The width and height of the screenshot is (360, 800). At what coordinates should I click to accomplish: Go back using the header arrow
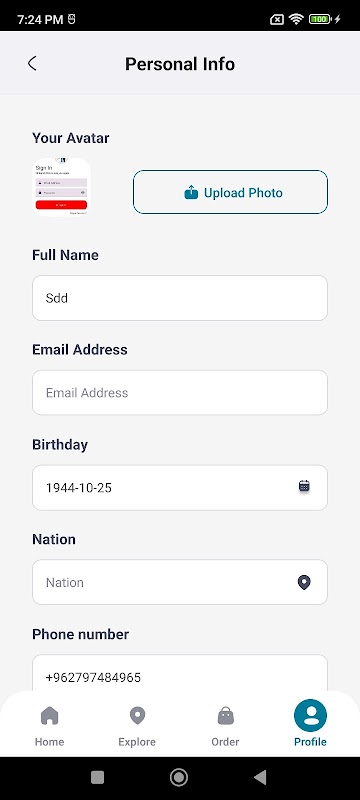pos(32,64)
